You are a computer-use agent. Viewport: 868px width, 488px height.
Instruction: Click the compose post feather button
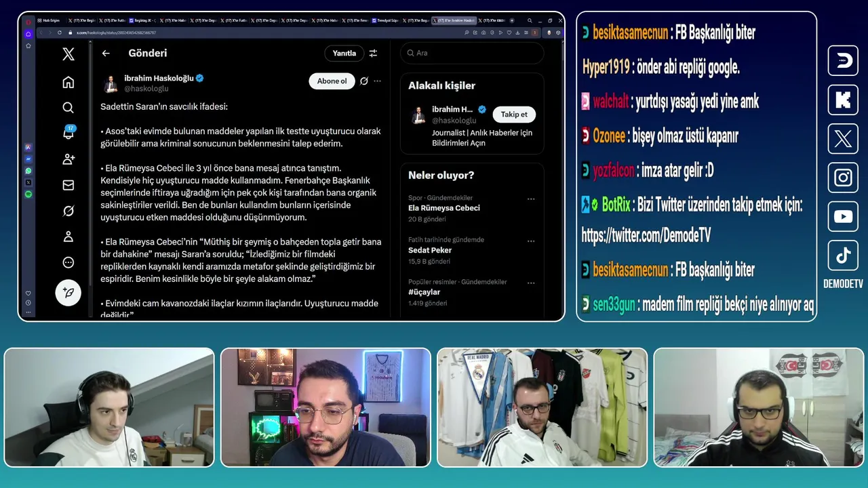(x=68, y=293)
